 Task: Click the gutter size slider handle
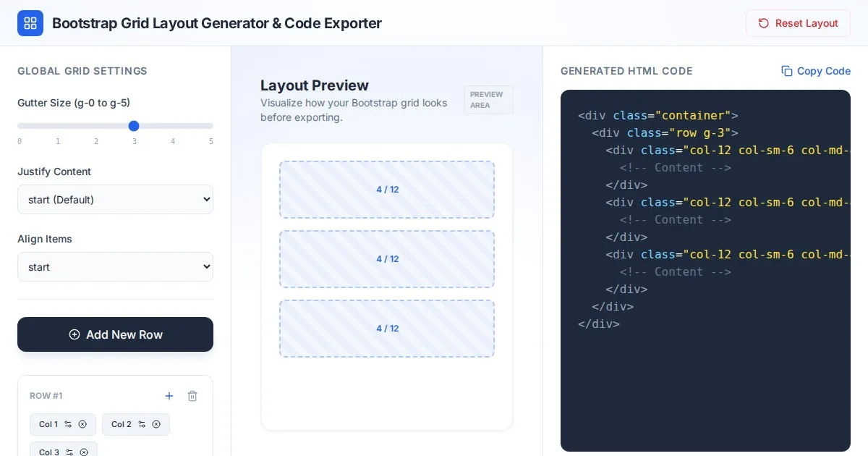134,126
